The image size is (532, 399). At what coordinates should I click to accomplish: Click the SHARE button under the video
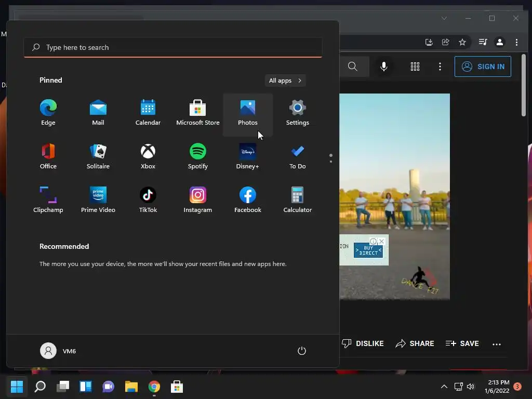pyautogui.click(x=415, y=344)
